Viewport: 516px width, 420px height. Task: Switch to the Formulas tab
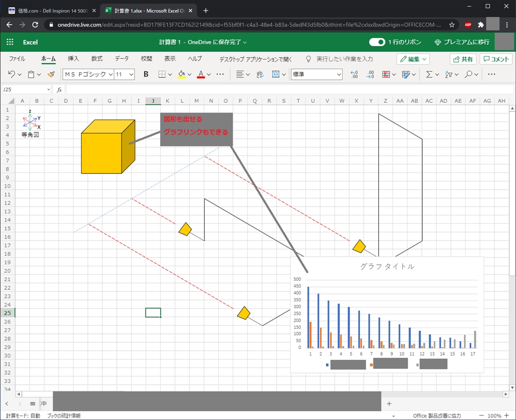coord(97,58)
